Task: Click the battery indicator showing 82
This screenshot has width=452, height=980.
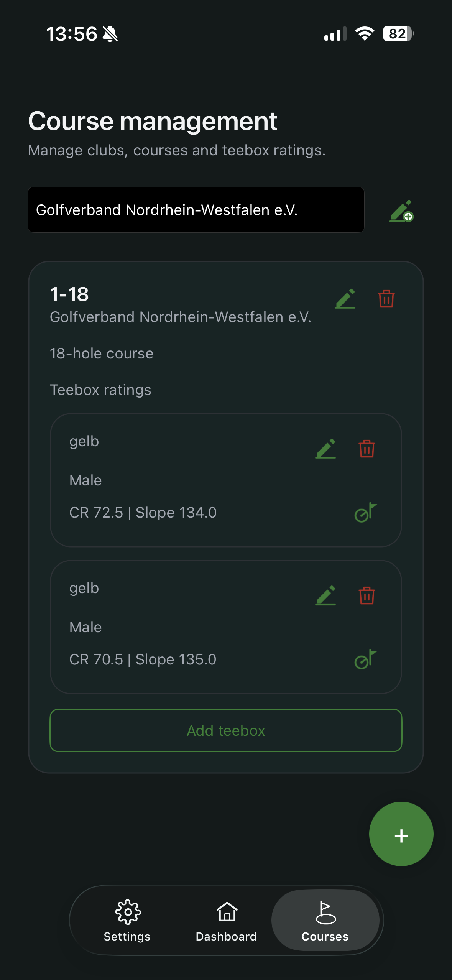Action: tap(397, 34)
